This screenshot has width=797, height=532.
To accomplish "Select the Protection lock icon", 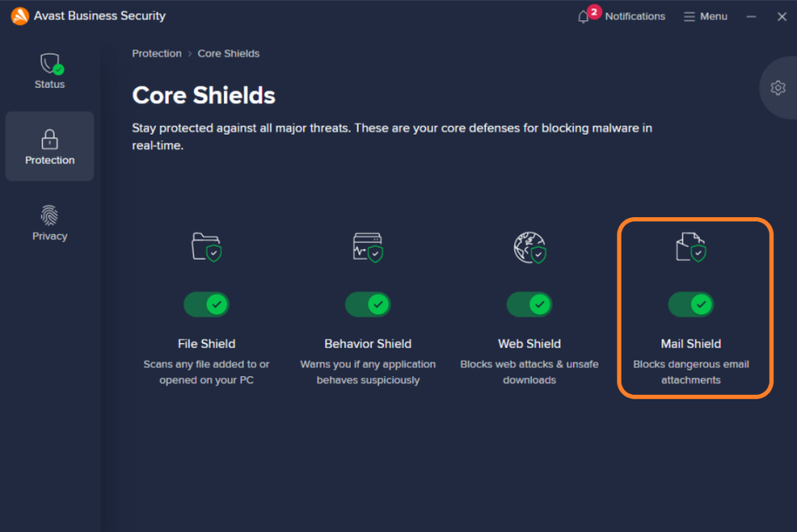I will (x=49, y=140).
